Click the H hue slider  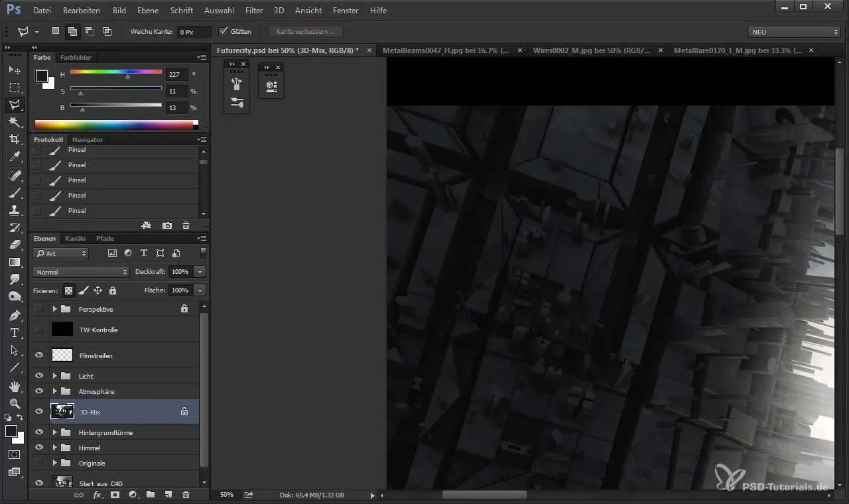pyautogui.click(x=116, y=72)
